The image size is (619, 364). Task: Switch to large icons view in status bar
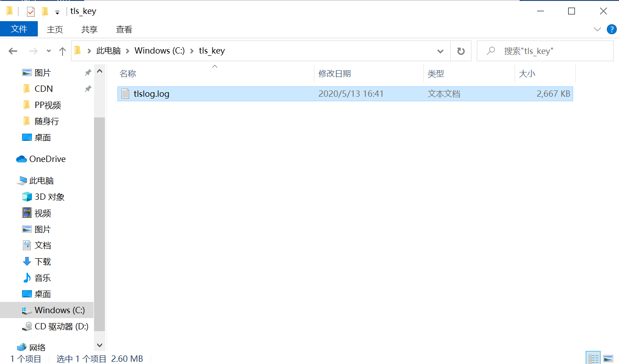[608, 358]
